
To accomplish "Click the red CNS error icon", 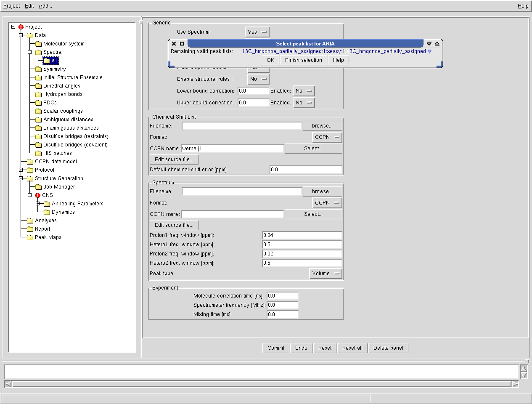I will coord(38,195).
